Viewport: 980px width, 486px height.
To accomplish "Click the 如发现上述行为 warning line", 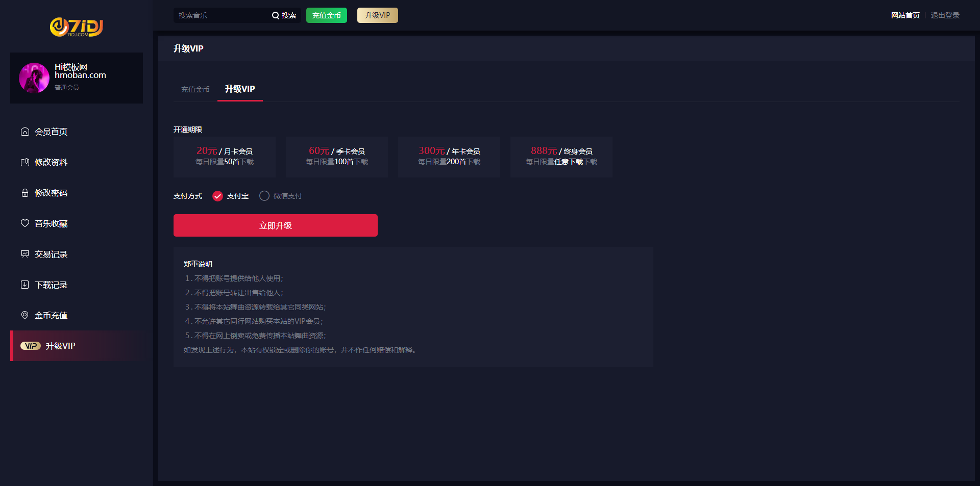I will point(301,350).
